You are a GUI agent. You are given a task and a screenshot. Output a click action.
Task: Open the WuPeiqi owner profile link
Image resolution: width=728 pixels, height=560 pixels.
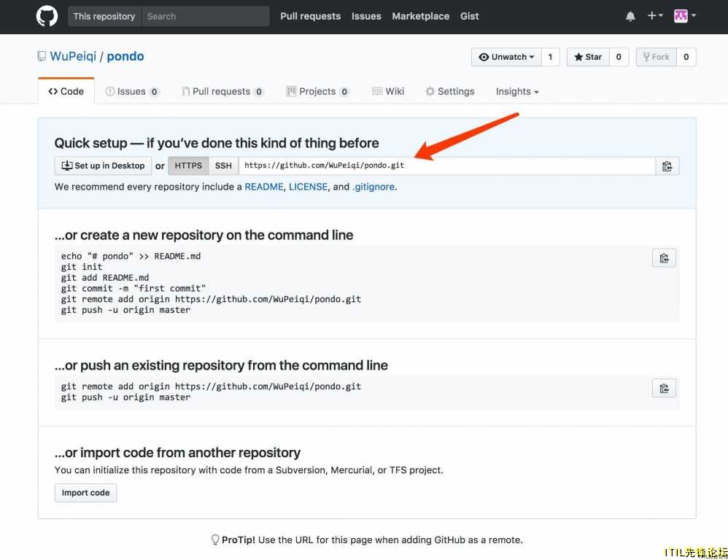click(x=73, y=57)
